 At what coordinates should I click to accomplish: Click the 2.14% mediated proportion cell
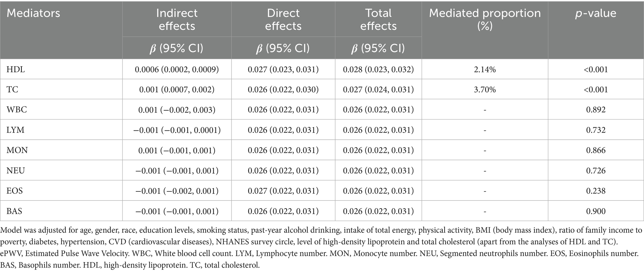pyautogui.click(x=485, y=69)
